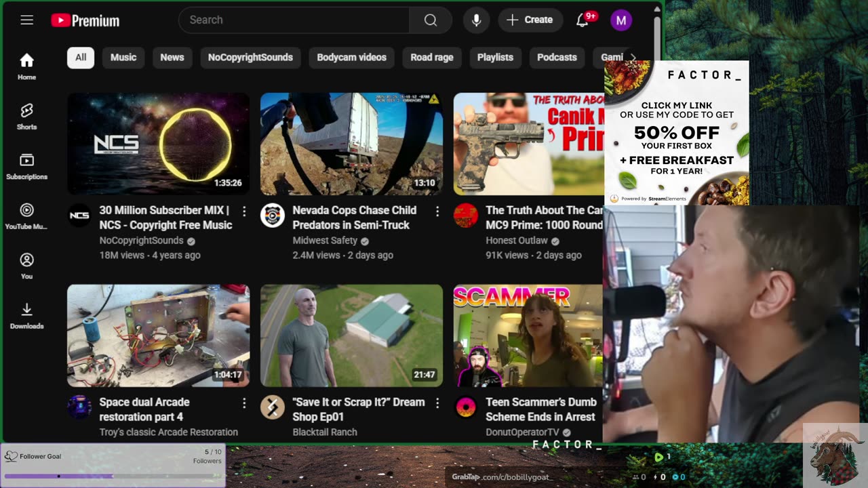Open Canik pistol thumbnail
Viewport: 868px width, 488px height.
528,144
